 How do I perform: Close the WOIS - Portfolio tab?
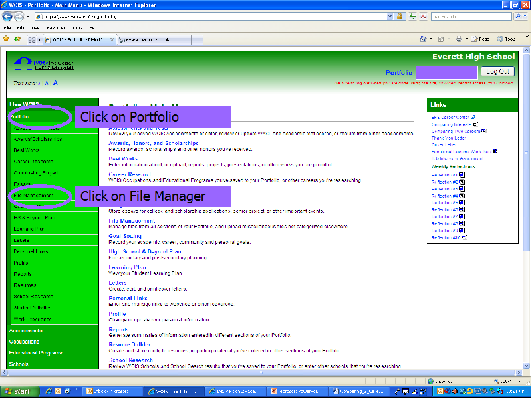pos(112,40)
